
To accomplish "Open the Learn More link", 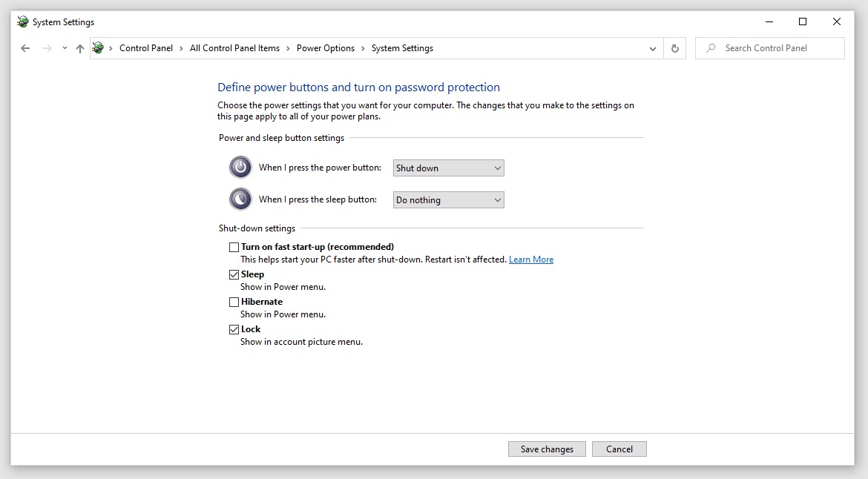I will [x=531, y=260].
